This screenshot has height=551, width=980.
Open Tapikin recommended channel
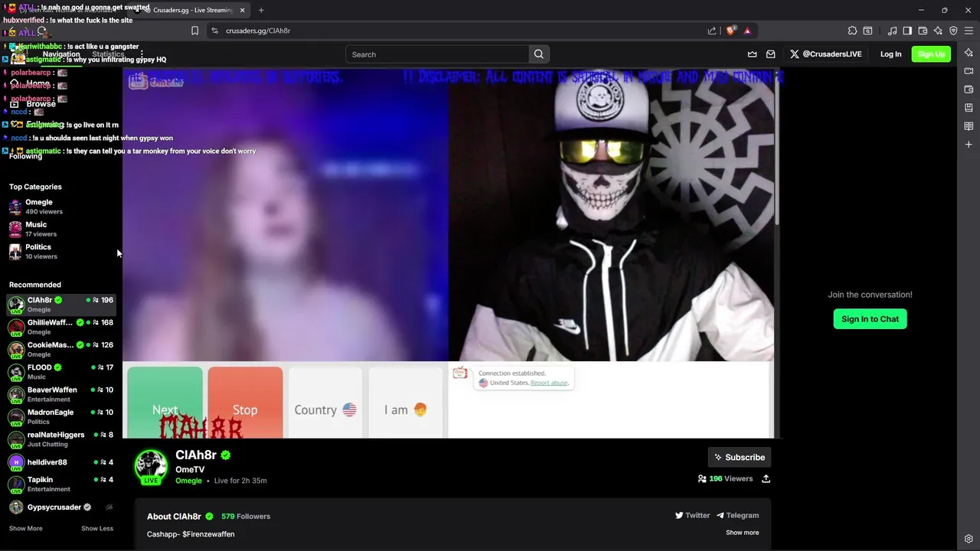click(x=60, y=484)
